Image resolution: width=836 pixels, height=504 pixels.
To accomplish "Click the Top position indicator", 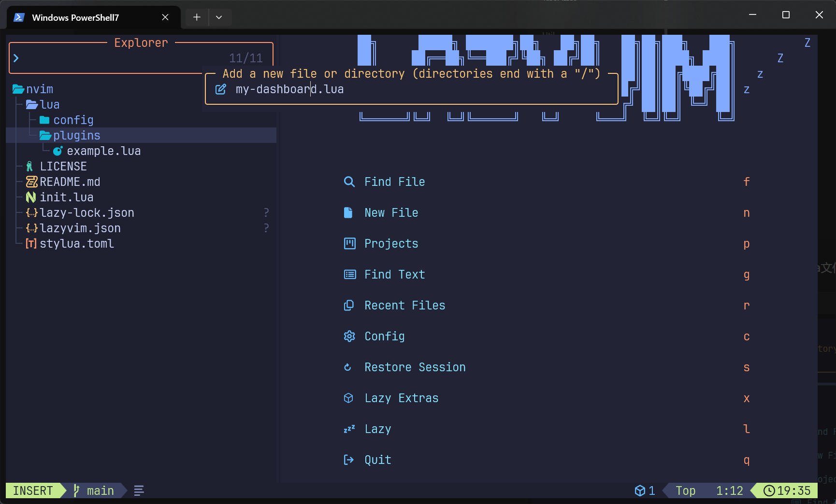I will [686, 491].
